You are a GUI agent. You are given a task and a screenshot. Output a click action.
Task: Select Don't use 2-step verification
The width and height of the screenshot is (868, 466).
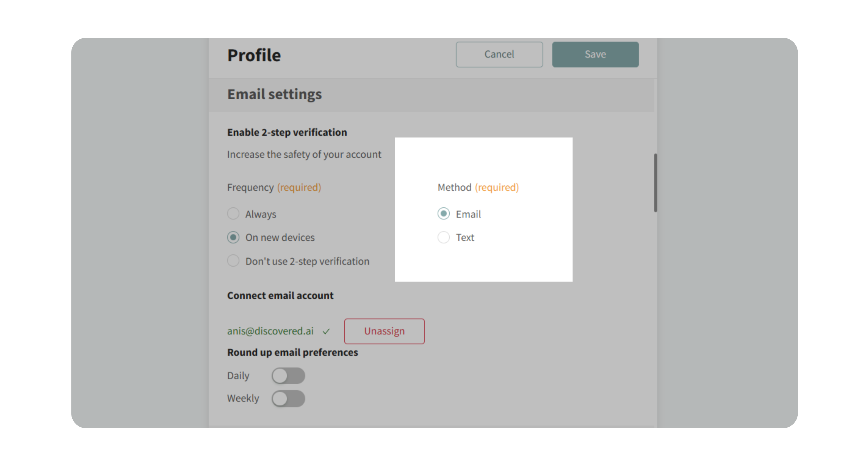(233, 261)
